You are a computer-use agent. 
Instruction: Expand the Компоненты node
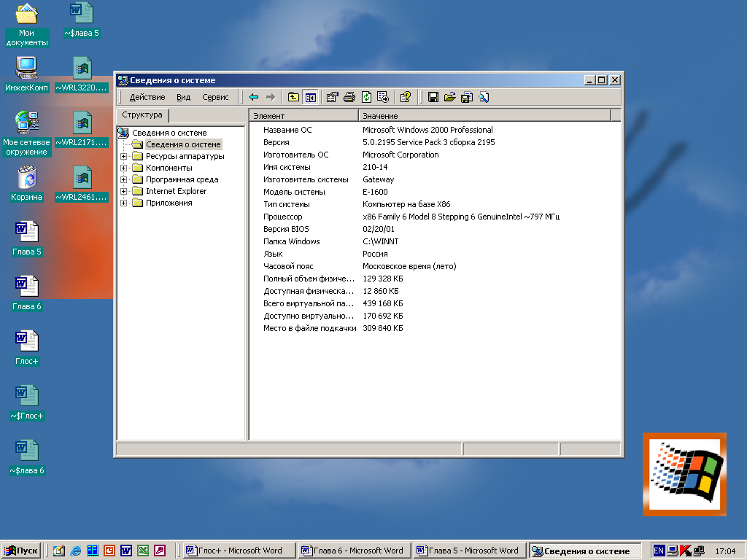[x=123, y=168]
